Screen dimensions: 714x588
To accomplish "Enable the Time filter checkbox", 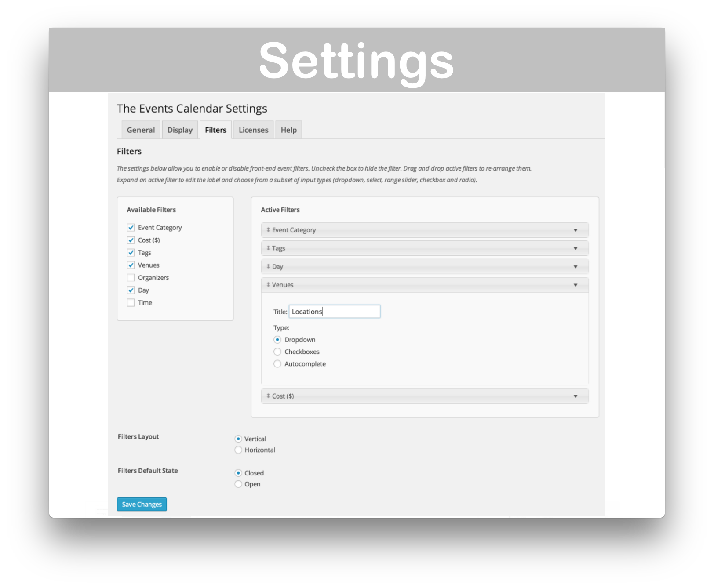I will tap(131, 302).
